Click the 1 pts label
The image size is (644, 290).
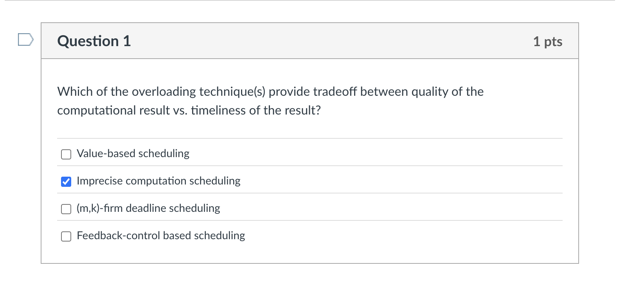point(548,41)
